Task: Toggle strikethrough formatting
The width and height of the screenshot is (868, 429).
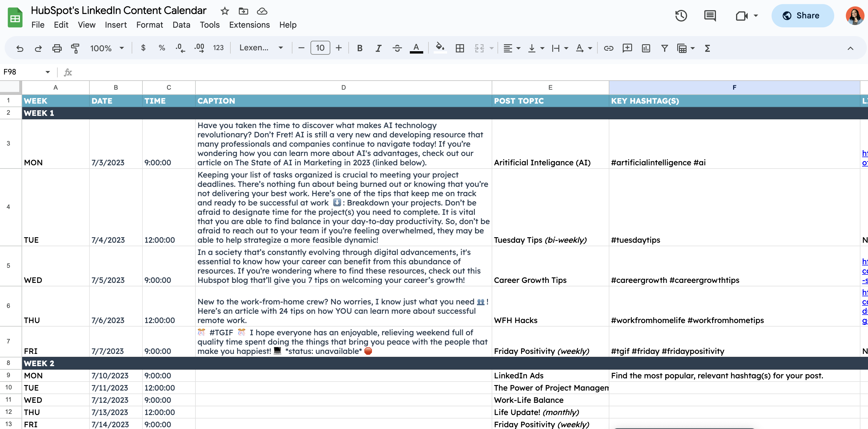Action: [397, 48]
